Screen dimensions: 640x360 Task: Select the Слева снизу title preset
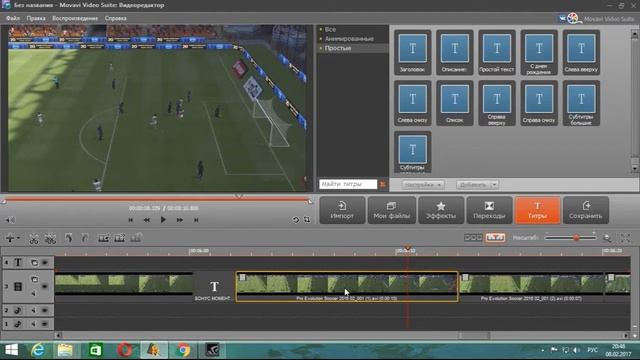pyautogui.click(x=412, y=103)
